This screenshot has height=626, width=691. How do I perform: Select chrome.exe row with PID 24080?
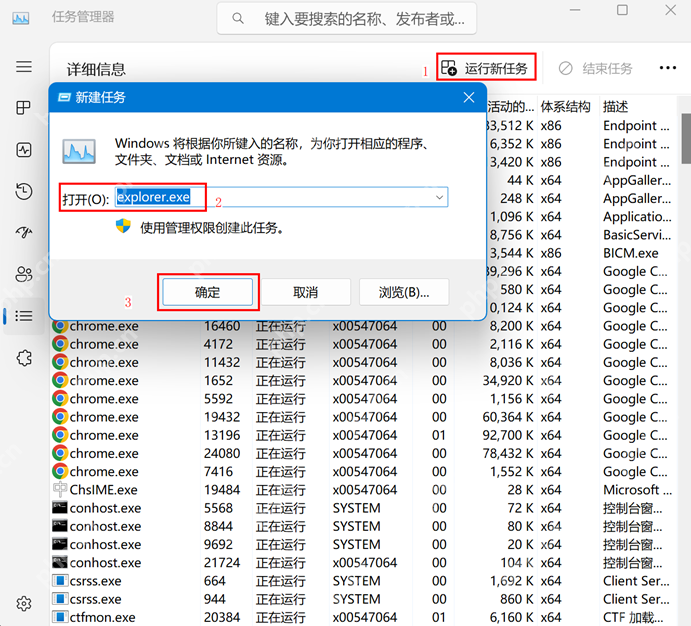362,453
